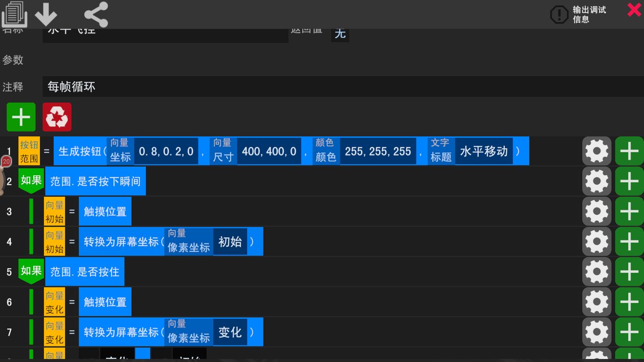The width and height of the screenshot is (644, 362).
Task: Select condition 范围.是否按下瞬间
Action: pos(96,181)
